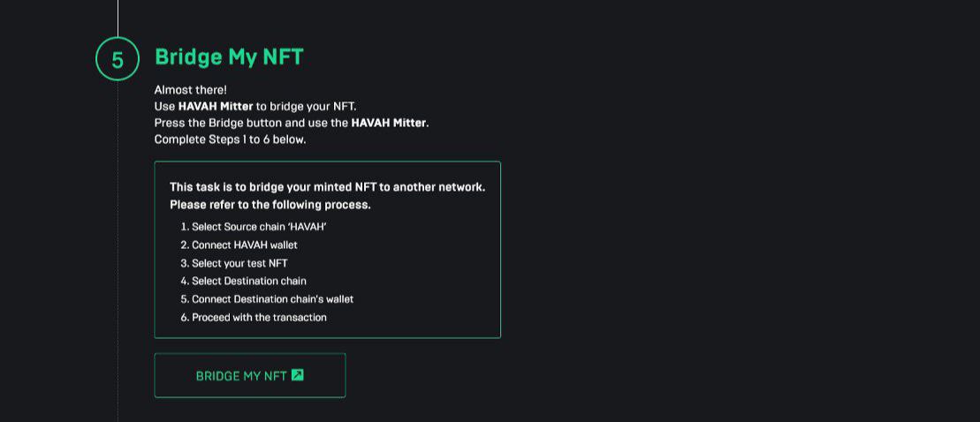Select 'Connect Destination chain's wallet' list item
The width and height of the screenshot is (980, 422).
tap(272, 299)
